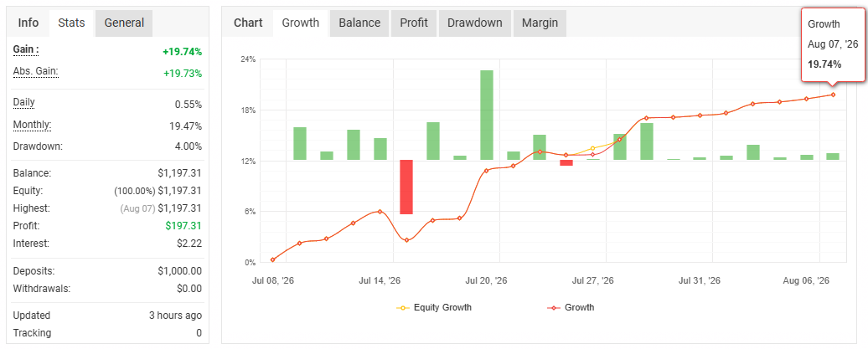Select the Balance chart tab

click(359, 23)
